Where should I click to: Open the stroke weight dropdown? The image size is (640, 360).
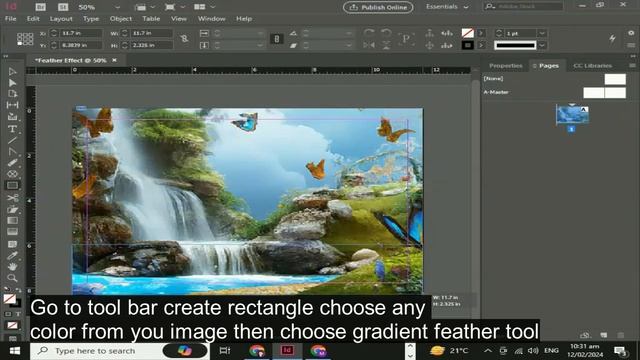point(542,33)
